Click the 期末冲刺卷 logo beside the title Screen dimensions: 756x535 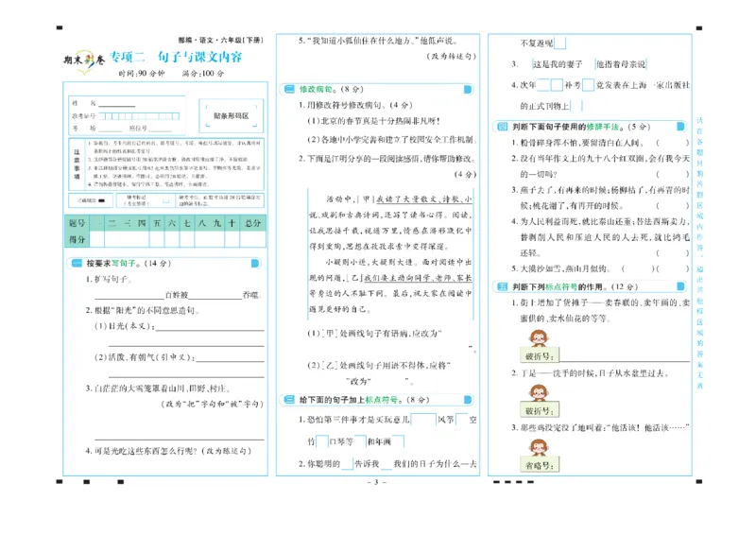[84, 60]
